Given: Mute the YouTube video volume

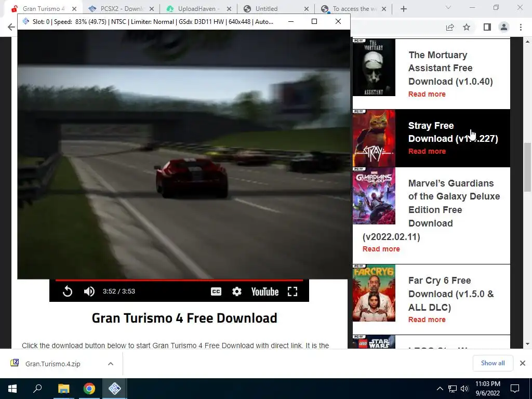Looking at the screenshot, I should tap(89, 291).
